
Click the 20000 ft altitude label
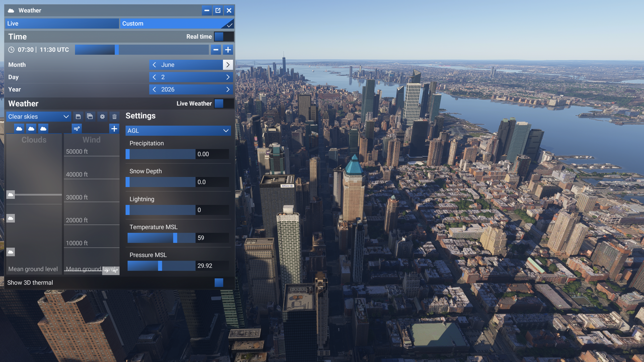[x=77, y=220]
